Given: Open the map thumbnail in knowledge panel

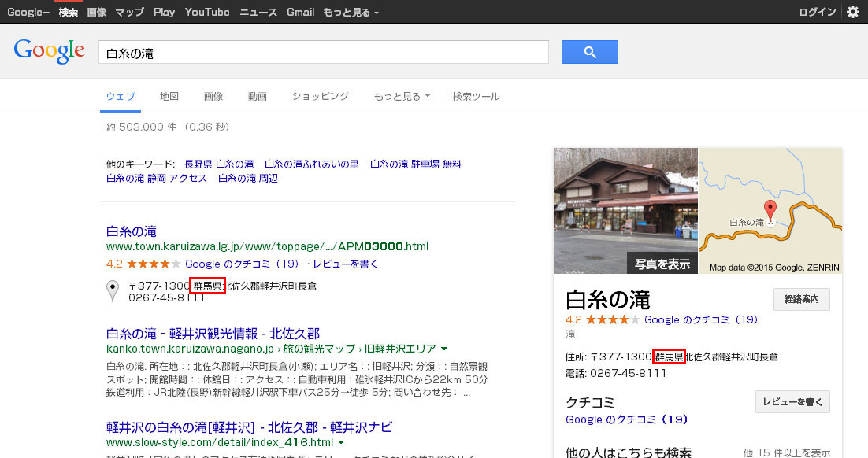Looking at the screenshot, I should (770, 211).
